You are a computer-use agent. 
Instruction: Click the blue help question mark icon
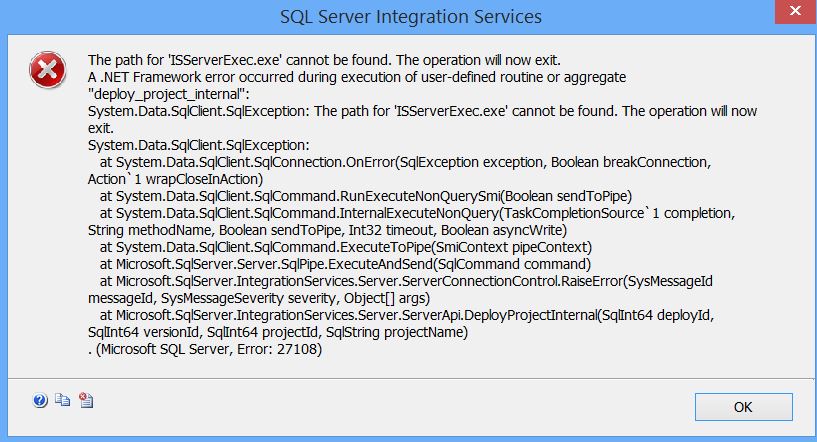40,401
